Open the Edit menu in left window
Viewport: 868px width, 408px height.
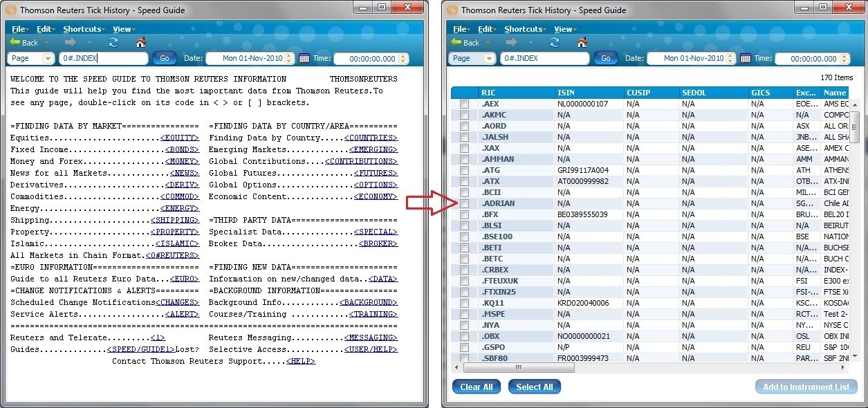coord(46,29)
